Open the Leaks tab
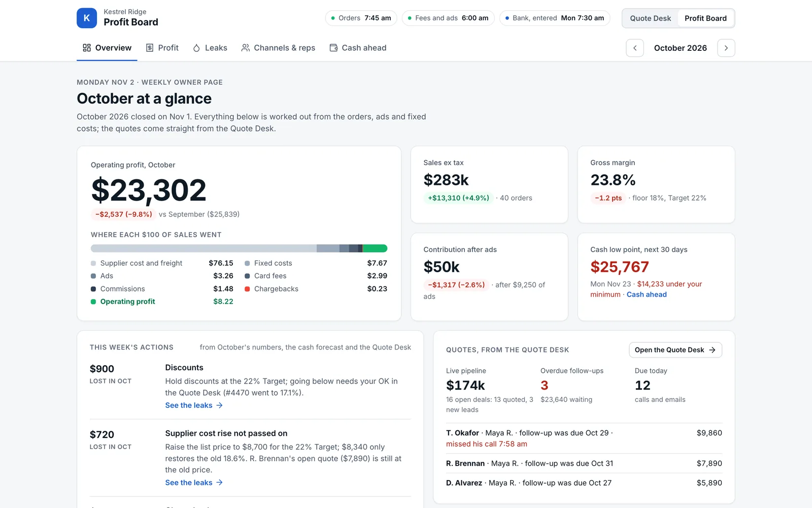This screenshot has width=812, height=508. pos(210,48)
